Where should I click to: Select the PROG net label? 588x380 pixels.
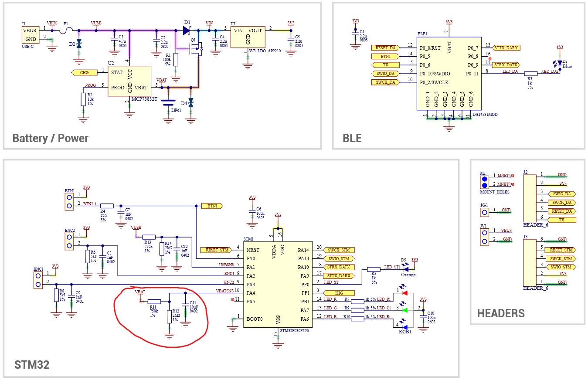[x=91, y=85]
